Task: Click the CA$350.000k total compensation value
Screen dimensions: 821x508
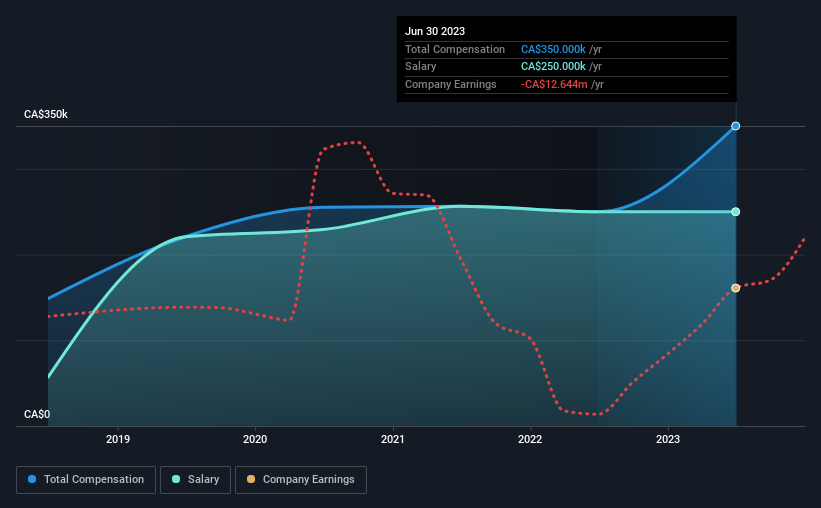Action: pyautogui.click(x=553, y=49)
